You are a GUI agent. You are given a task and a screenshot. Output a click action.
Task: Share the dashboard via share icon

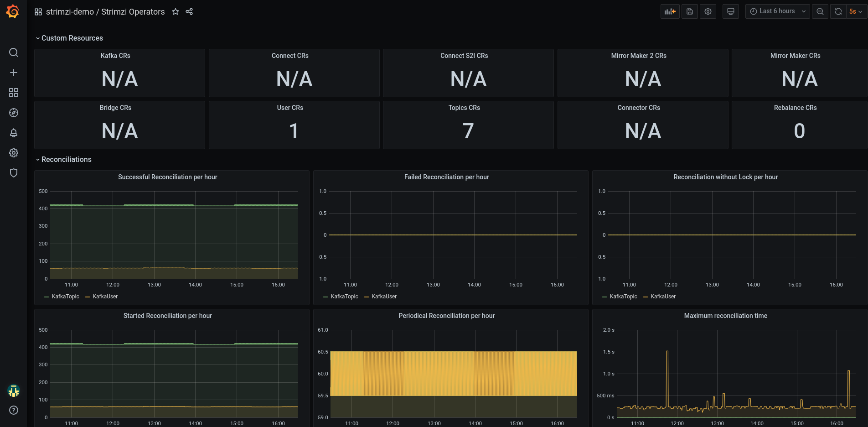pos(189,11)
